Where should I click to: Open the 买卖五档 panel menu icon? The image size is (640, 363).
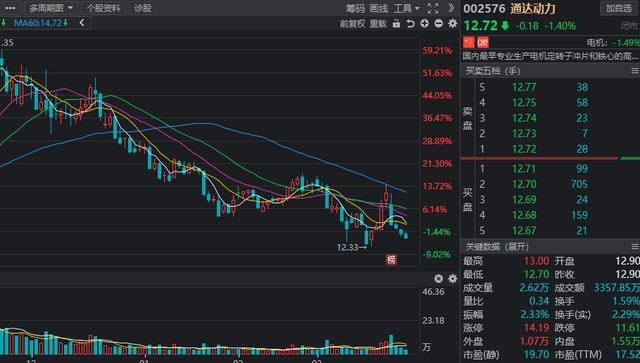(635, 71)
